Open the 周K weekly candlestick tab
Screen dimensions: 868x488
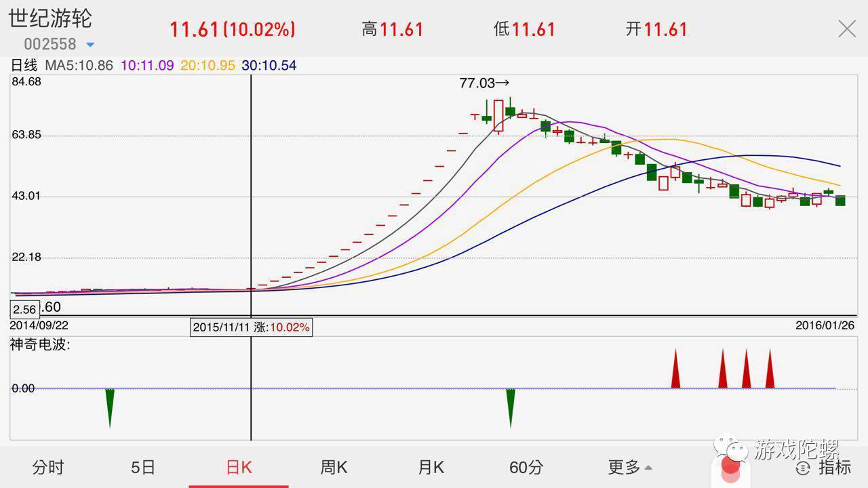click(x=334, y=467)
